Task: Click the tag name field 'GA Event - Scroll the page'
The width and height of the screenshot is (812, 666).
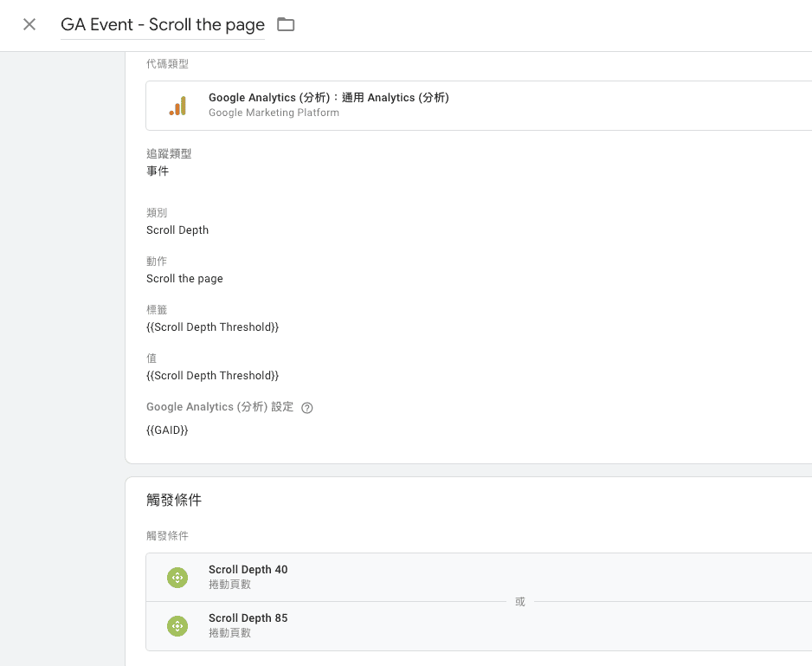Action: [x=163, y=24]
